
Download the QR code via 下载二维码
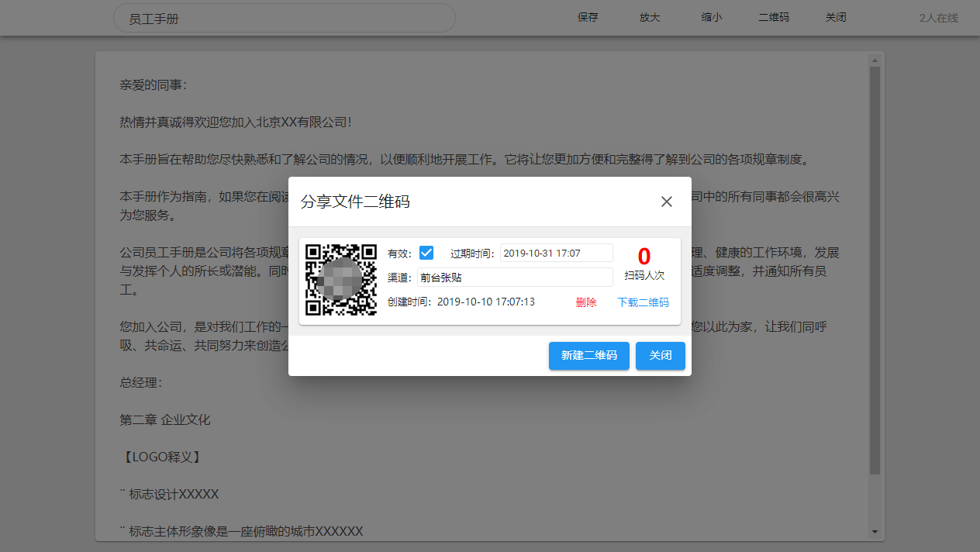point(643,302)
